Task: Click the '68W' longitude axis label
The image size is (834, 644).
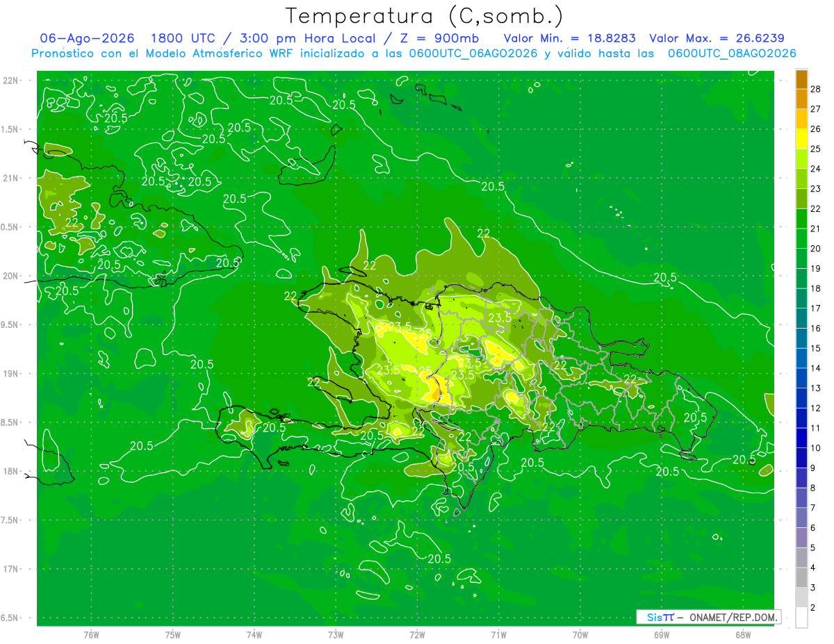Action: (x=743, y=634)
